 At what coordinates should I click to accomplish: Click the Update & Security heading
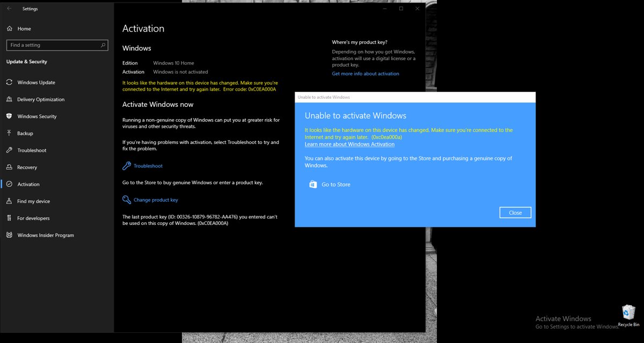point(27,62)
